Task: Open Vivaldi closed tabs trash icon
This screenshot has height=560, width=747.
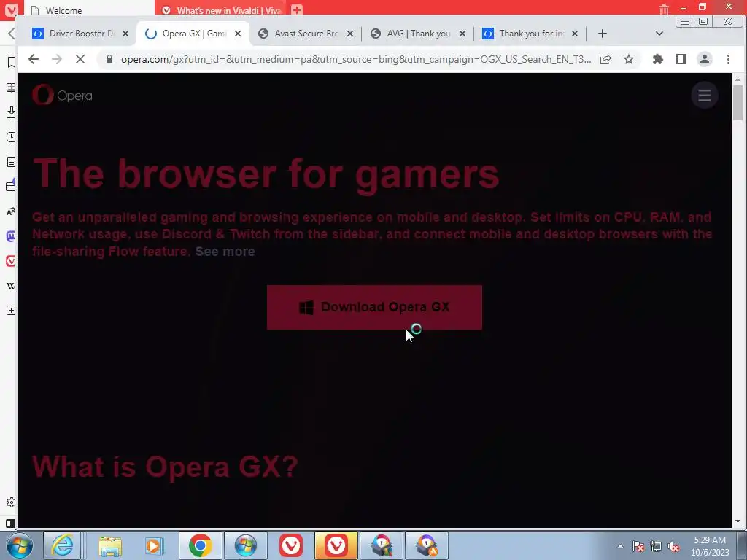Action: coord(664,9)
